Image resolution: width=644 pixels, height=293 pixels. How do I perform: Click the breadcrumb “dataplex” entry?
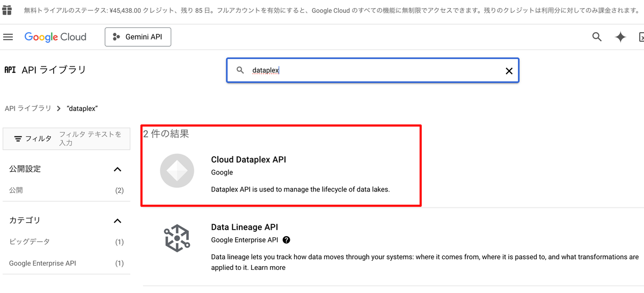(x=82, y=108)
